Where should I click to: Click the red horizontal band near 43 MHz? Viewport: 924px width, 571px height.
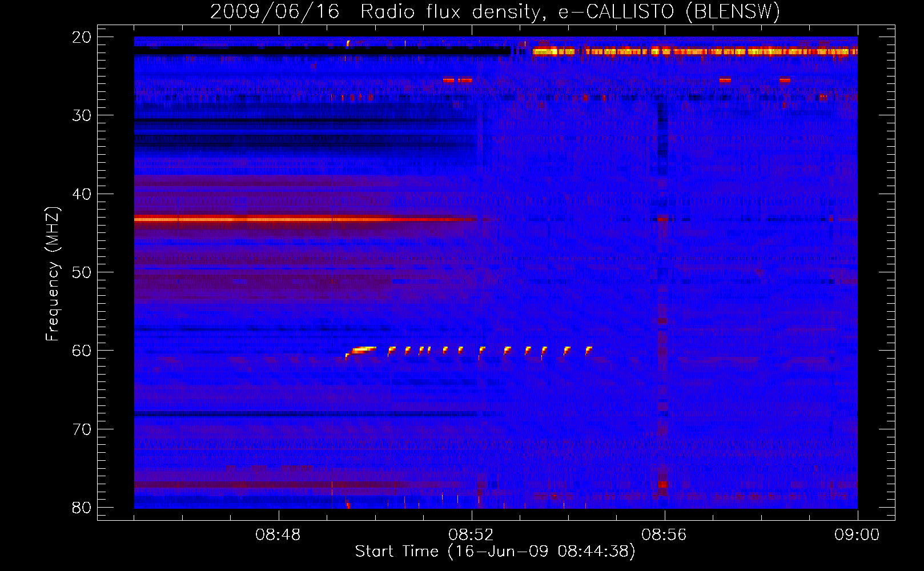305,219
